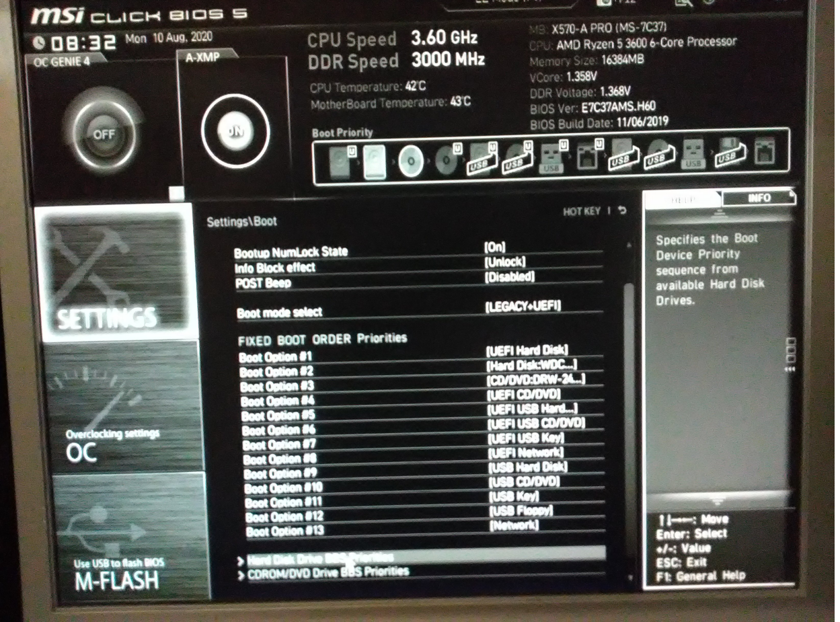Change Bootup NumLock State On value

494,247
